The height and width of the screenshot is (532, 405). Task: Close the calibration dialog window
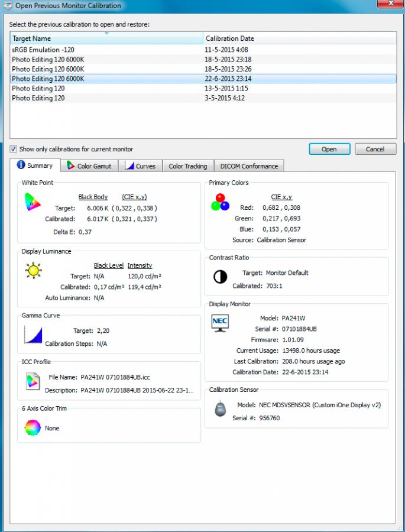click(x=390, y=4)
